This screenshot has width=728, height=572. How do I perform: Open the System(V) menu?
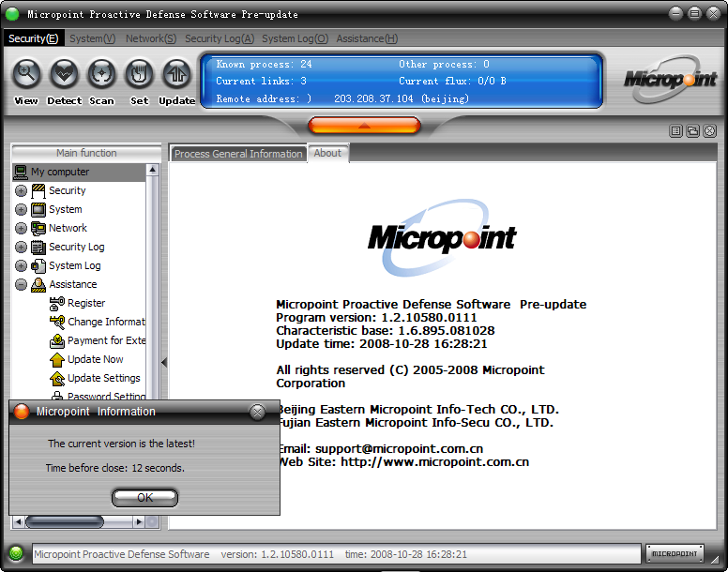click(92, 38)
